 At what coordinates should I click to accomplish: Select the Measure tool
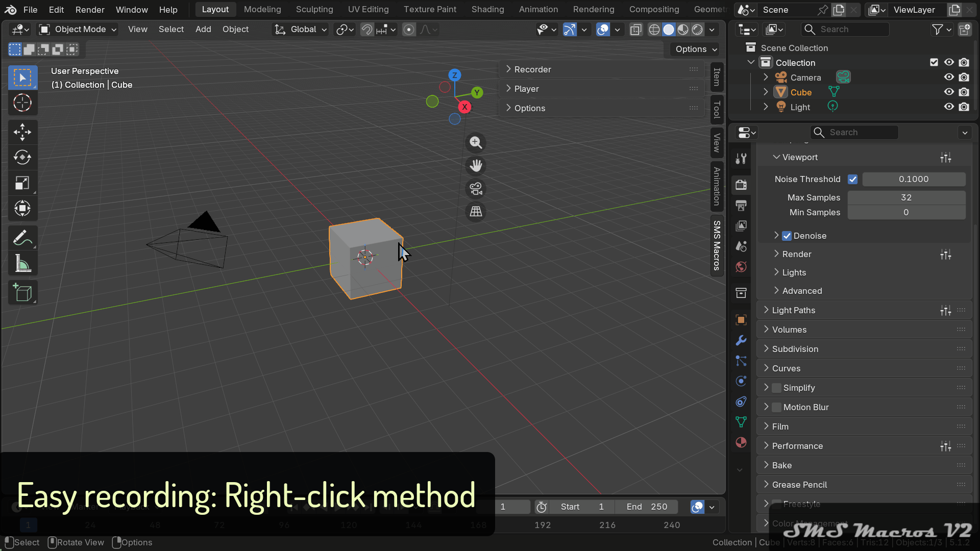point(22,263)
